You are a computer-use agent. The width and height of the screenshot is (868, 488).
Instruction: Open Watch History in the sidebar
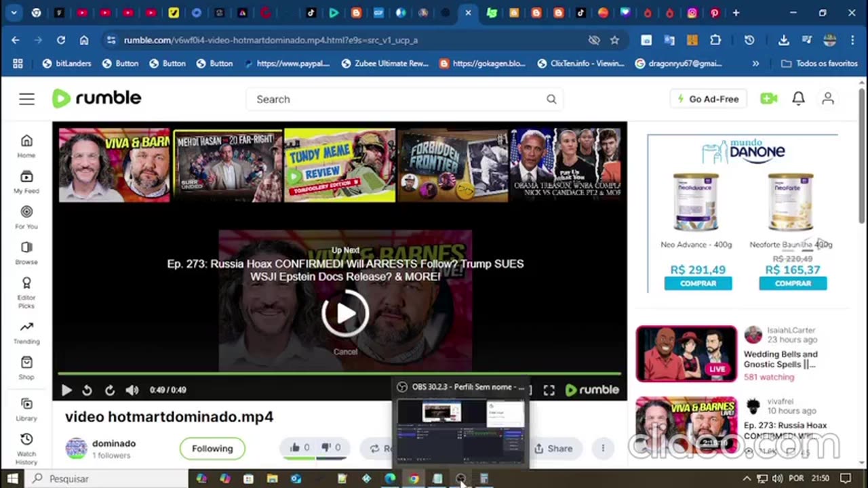click(x=26, y=449)
